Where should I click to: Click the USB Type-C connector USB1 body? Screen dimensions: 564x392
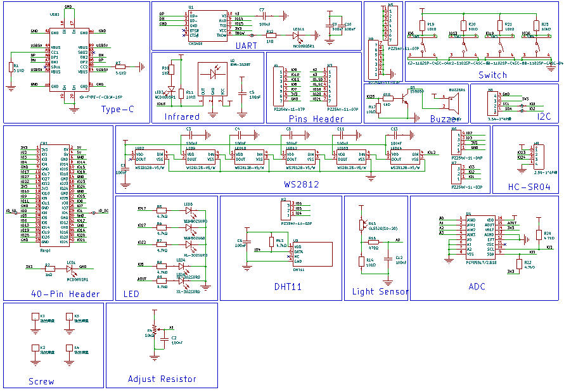pos(69,60)
